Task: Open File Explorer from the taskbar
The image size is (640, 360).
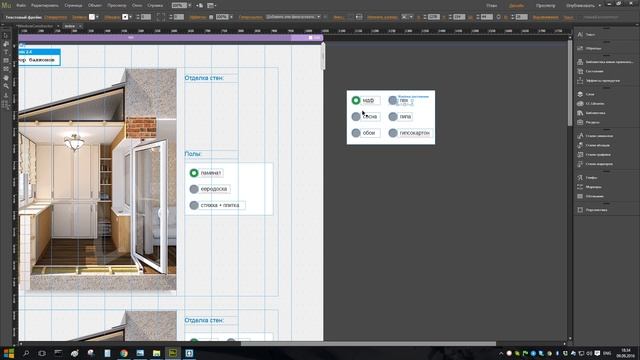Action: [x=156, y=353]
